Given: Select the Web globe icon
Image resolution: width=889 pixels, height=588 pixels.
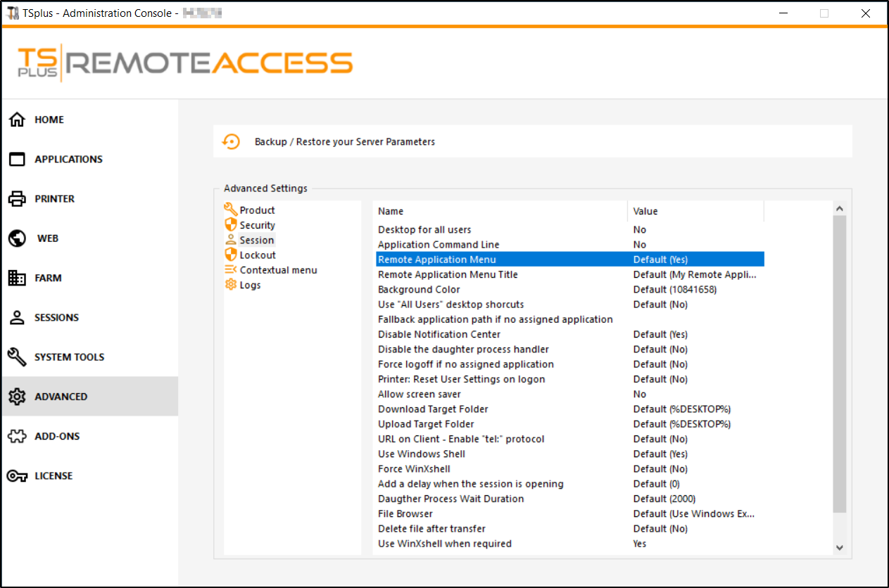Looking at the screenshot, I should pos(17,238).
